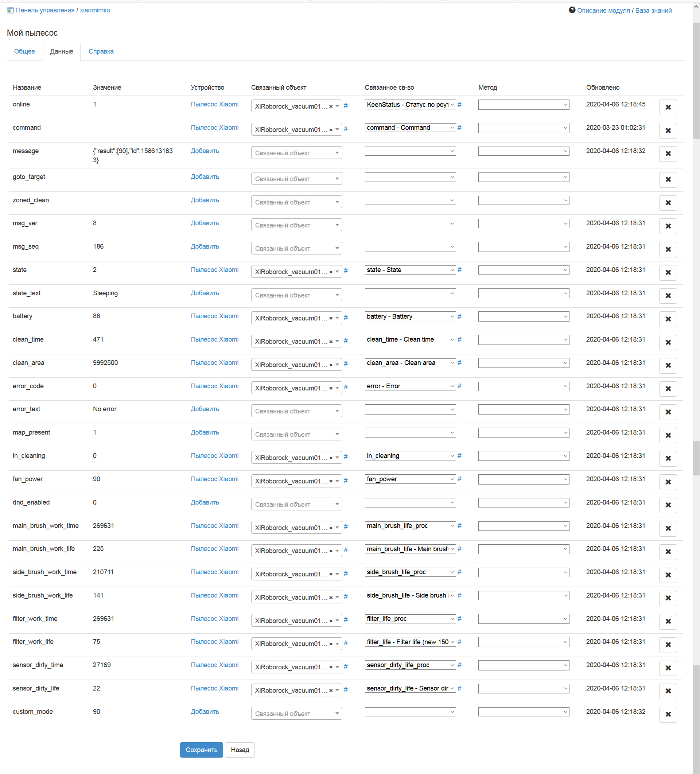Click Добавить link in state_text row
The image size is (700, 774).
click(x=205, y=293)
